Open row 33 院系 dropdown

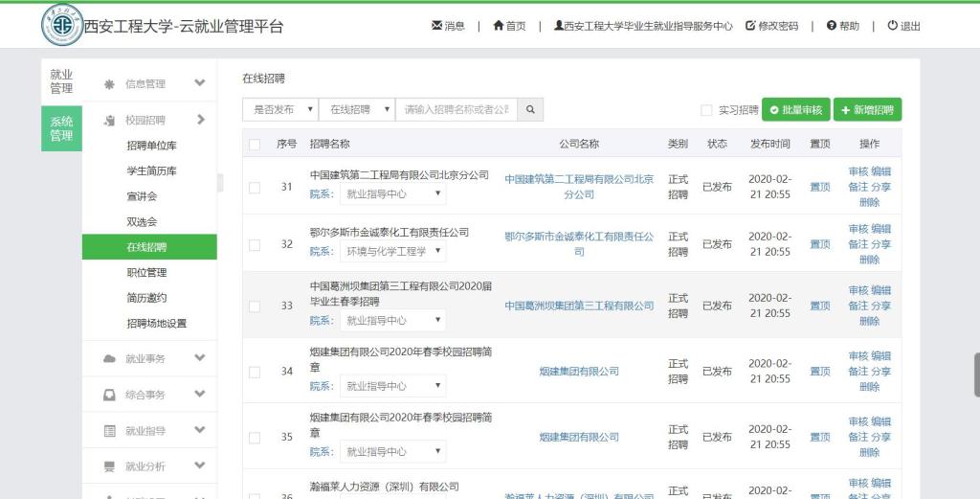click(x=392, y=321)
